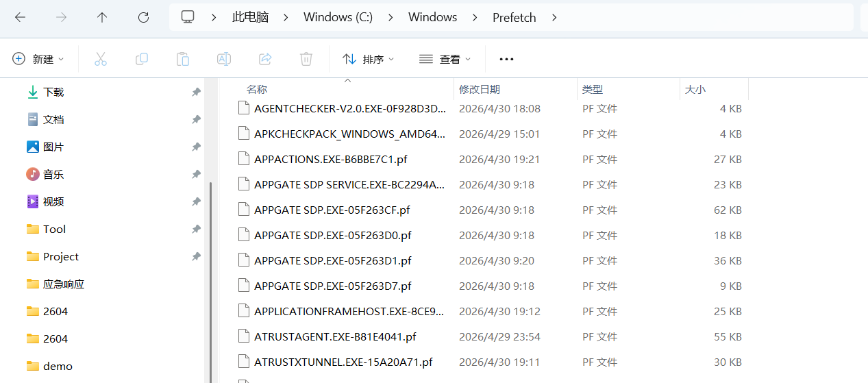Go up one directory level
The image size is (868, 383).
[102, 17]
